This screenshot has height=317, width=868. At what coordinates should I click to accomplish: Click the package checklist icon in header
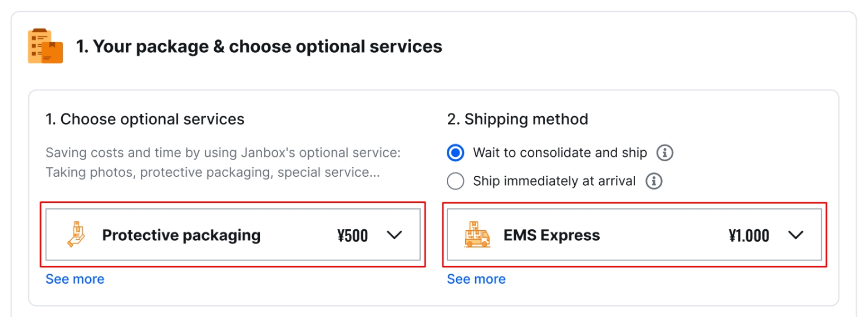point(45,46)
